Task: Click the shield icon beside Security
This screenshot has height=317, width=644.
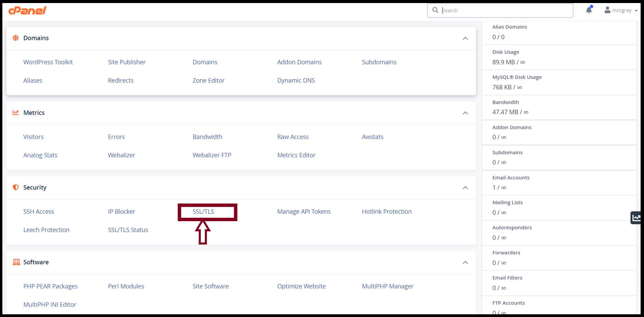Action: click(16, 187)
